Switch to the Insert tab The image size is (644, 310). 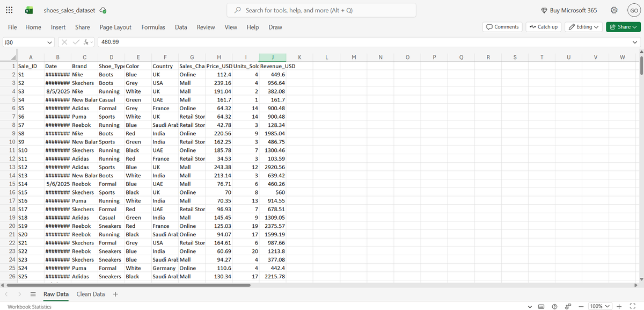58,27
